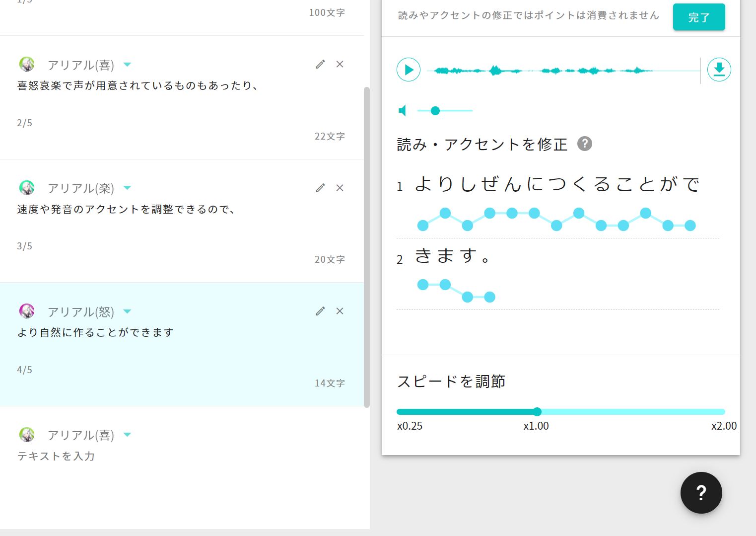Set playback speed to x2.00
Screen dimensions: 756x536
point(725,412)
